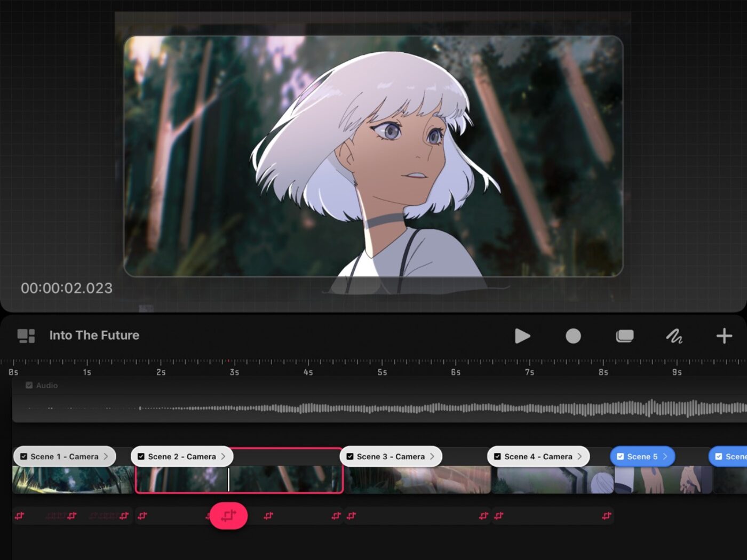Viewport: 747px width, 560px height.
Task: Tap the plus icon to add content
Action: [724, 336]
